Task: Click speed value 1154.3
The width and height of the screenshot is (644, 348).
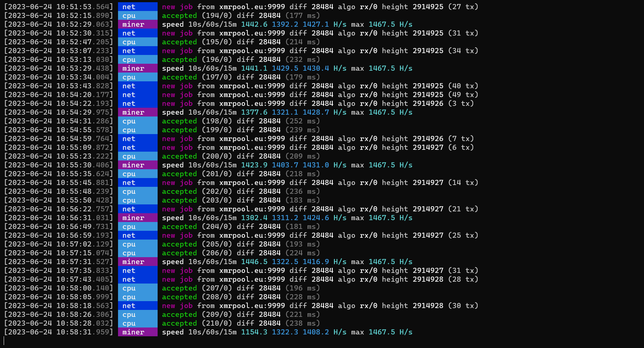Action: (x=254, y=332)
